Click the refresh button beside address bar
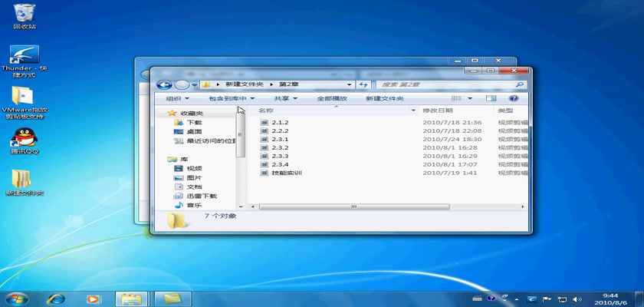Viewport: 644px width, 307px height. (x=364, y=84)
